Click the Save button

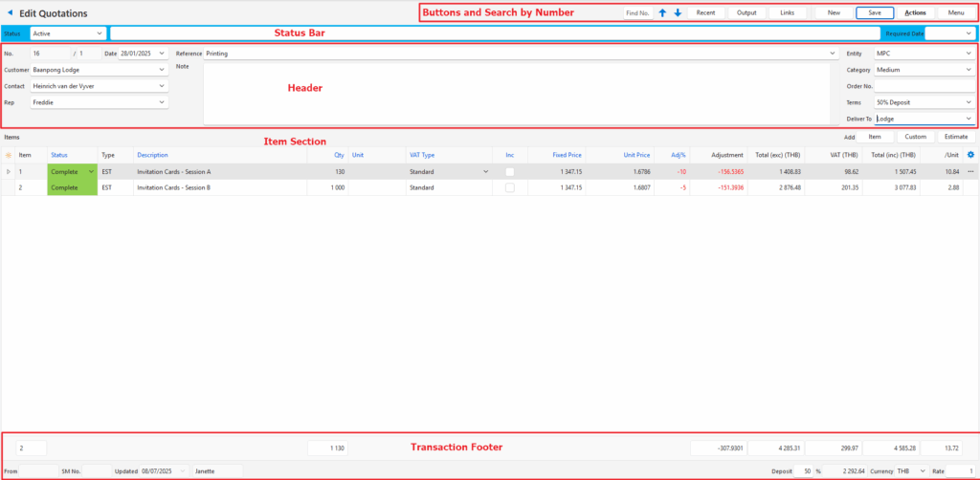875,12
